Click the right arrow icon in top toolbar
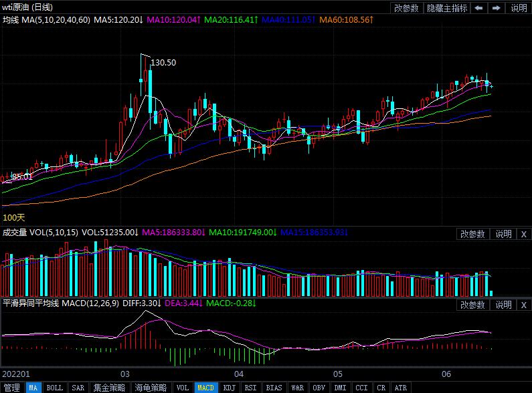The width and height of the screenshot is (532, 393). pos(496,8)
